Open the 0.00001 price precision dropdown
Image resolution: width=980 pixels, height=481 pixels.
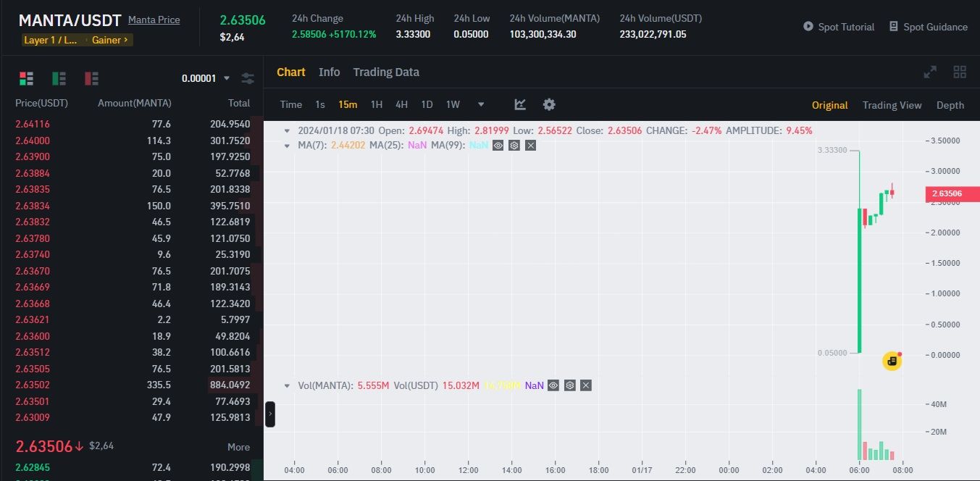(206, 78)
